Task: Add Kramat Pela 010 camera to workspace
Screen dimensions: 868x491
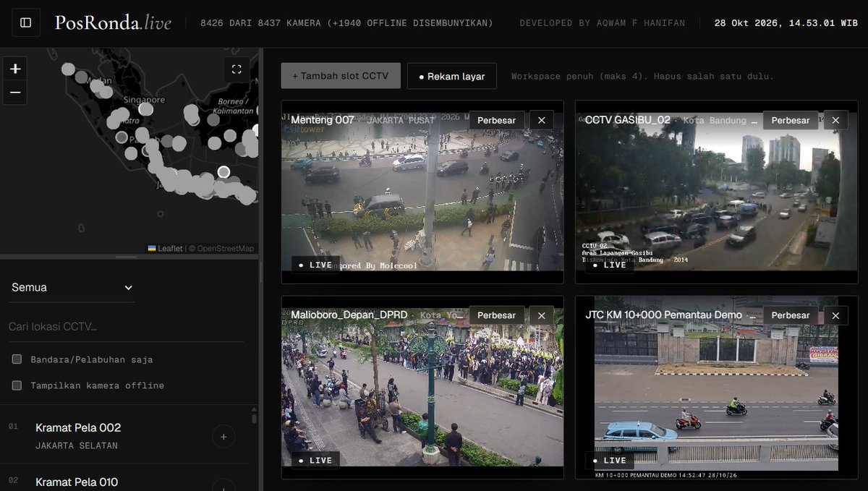Action: click(x=224, y=486)
